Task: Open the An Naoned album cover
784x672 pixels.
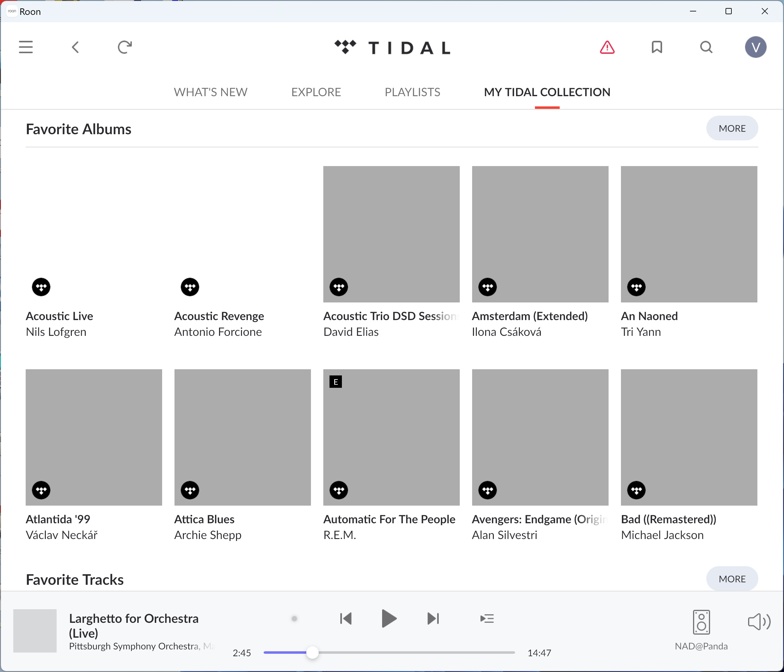Action: (x=689, y=234)
